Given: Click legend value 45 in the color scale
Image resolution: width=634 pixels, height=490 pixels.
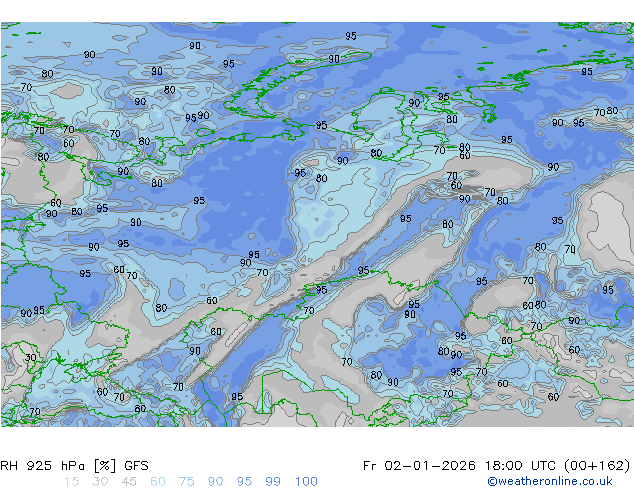Looking at the screenshot, I should coord(129,482).
